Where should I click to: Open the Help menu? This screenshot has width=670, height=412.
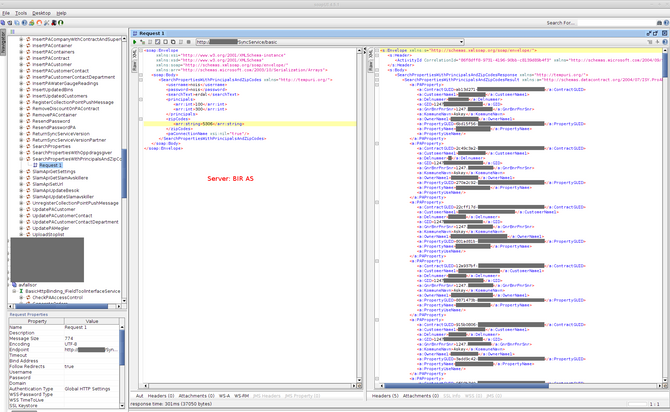(x=62, y=13)
